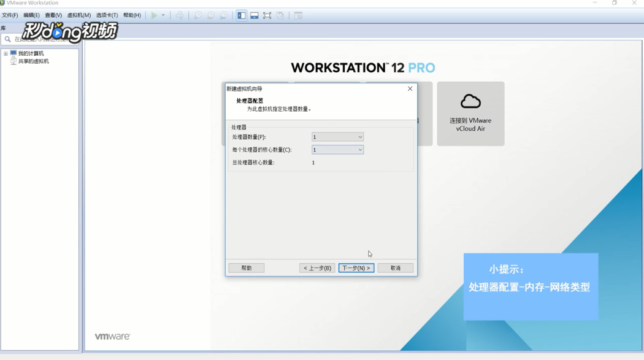
Task: Click the console view toolbar icon
Action: (298, 15)
